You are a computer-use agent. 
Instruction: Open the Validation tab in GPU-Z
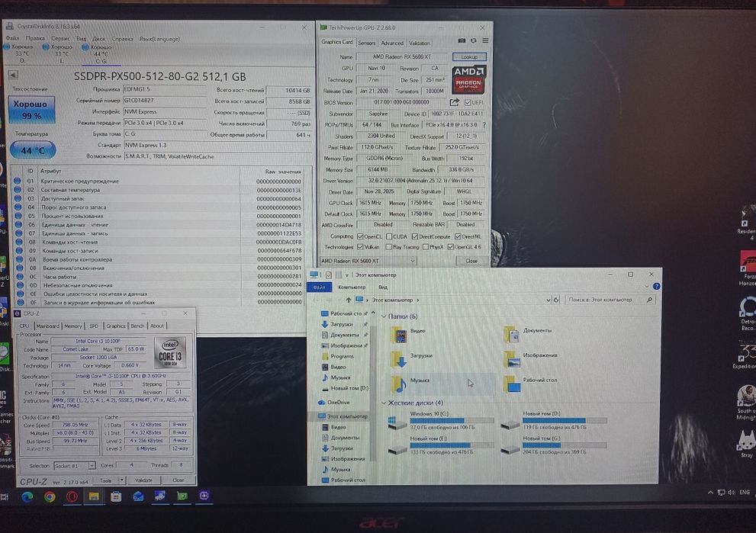419,43
